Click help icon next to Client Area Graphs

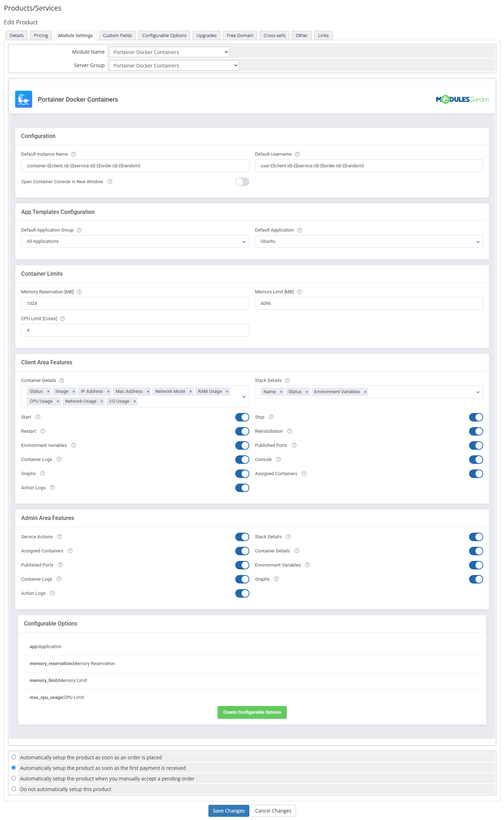click(42, 473)
